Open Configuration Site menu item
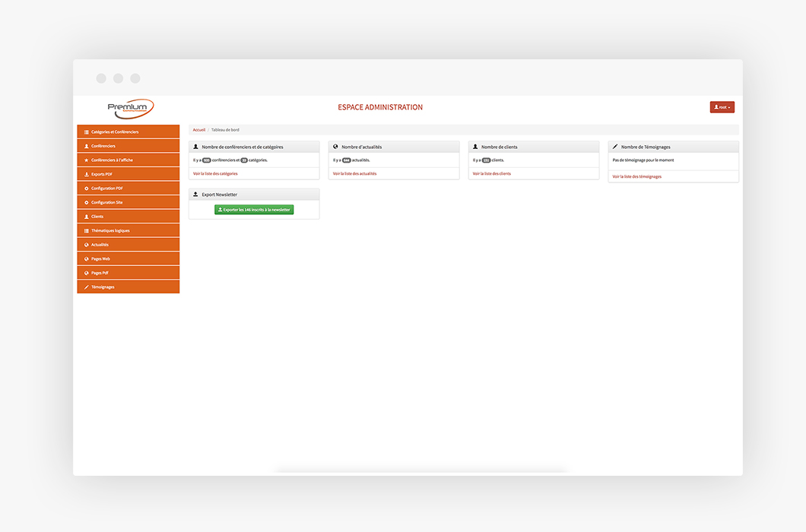This screenshot has width=806, height=532. (x=129, y=202)
